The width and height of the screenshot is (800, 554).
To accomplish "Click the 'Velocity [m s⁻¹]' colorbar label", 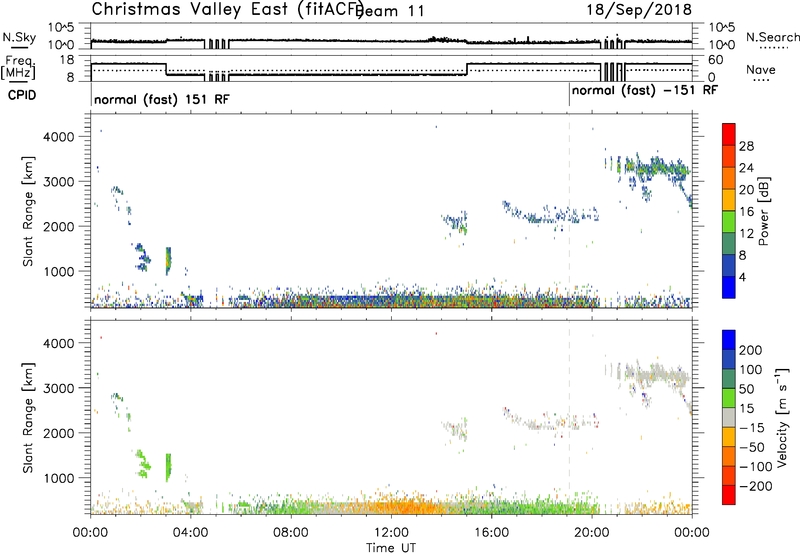I will tap(782, 417).
